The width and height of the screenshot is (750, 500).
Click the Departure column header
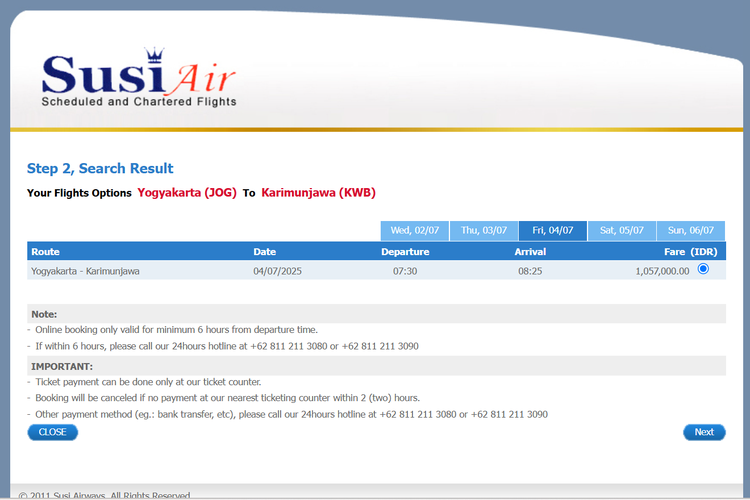coord(405,252)
